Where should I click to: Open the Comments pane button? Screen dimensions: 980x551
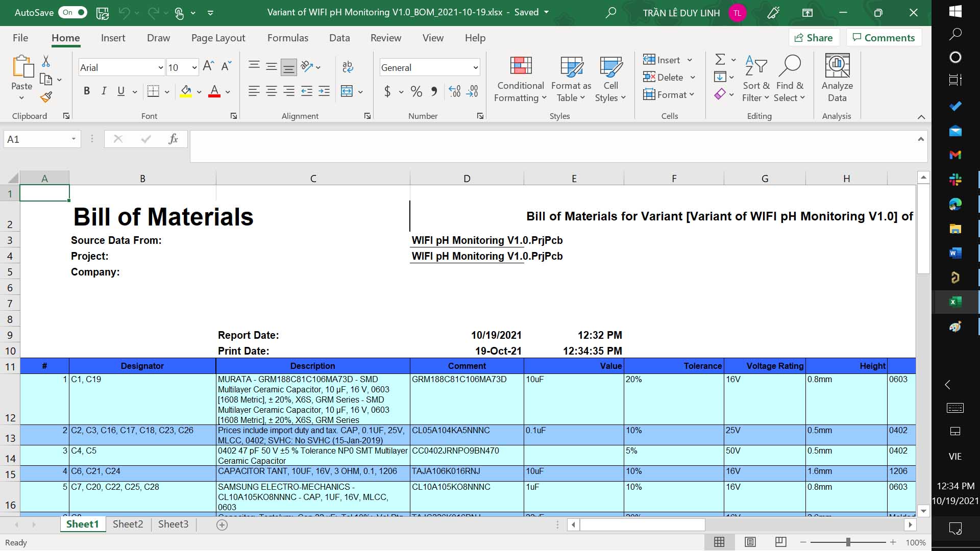pyautogui.click(x=884, y=38)
